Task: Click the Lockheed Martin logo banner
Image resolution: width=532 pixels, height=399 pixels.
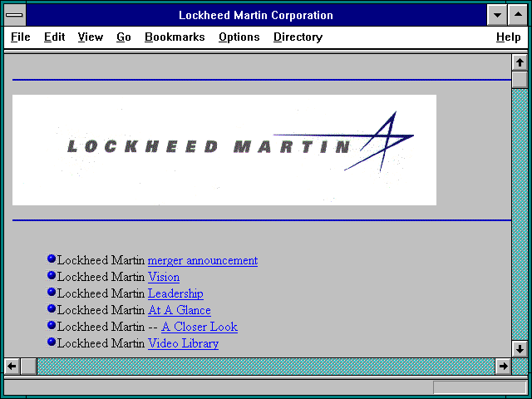Action: pos(224,150)
